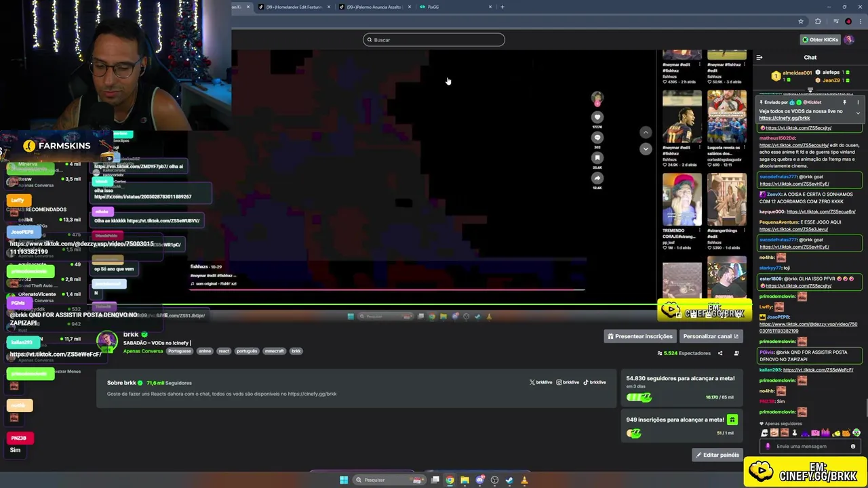The height and width of the screenshot is (488, 868).
Task: Open the #strangerthings edit video thumbnail
Action: [x=727, y=199]
